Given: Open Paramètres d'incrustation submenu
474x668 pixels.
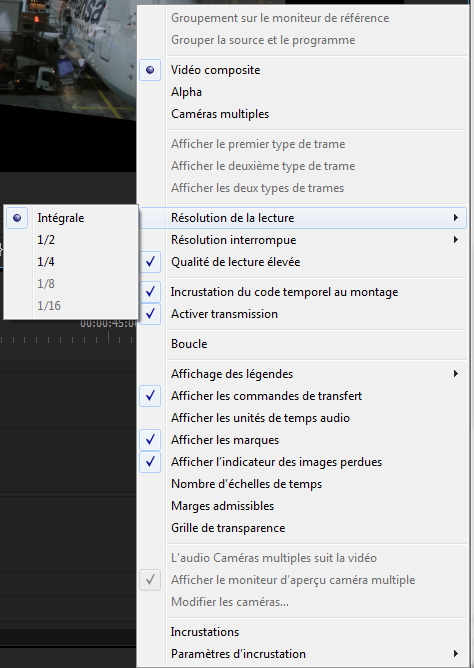Looking at the screenshot, I should 303,654.
